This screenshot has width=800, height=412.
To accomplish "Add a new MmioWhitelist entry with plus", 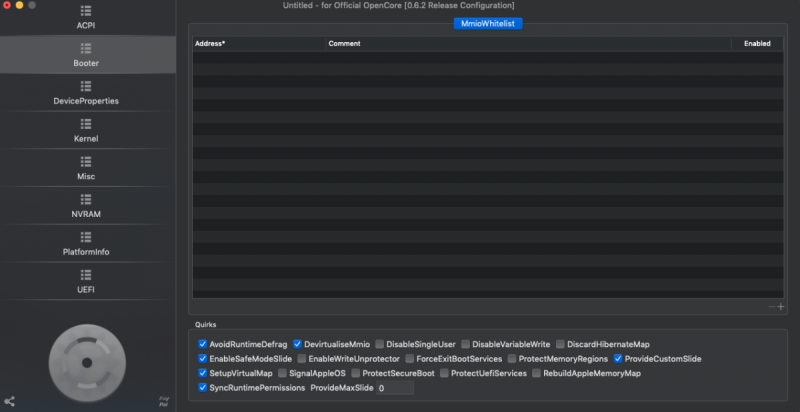I will [781, 306].
